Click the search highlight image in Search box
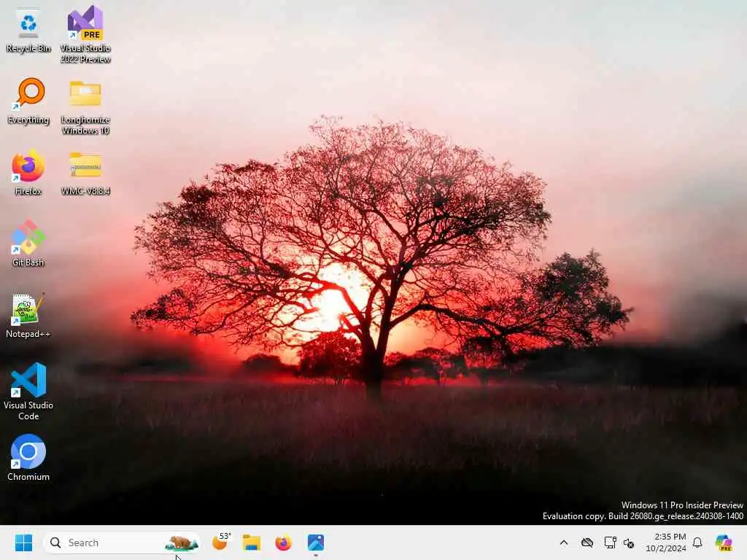747x560 pixels. click(182, 542)
